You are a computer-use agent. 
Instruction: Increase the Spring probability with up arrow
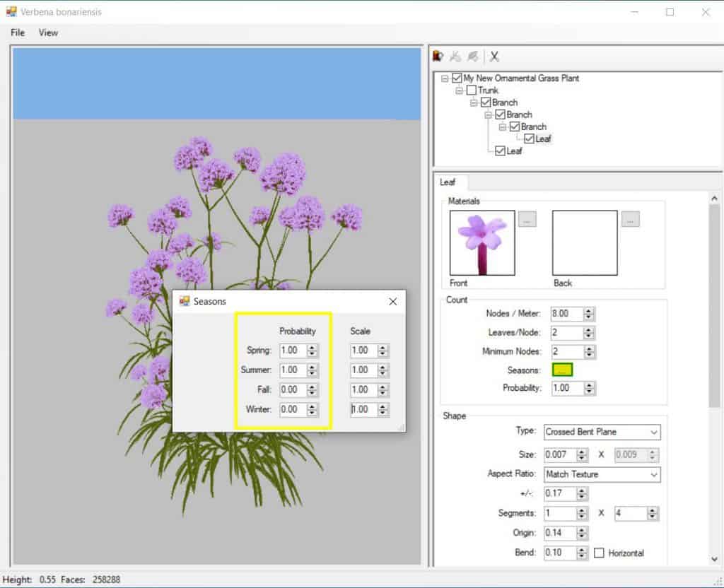coord(313,348)
